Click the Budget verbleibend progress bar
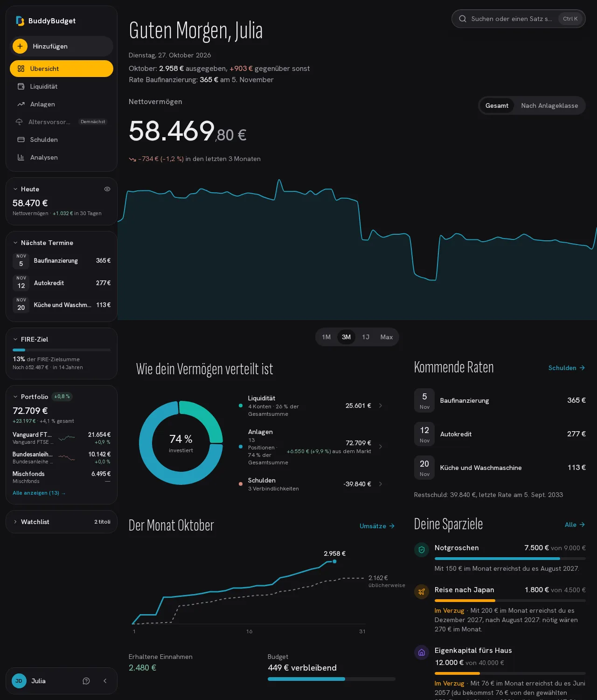Image resolution: width=597 pixels, height=700 pixels. tap(332, 679)
